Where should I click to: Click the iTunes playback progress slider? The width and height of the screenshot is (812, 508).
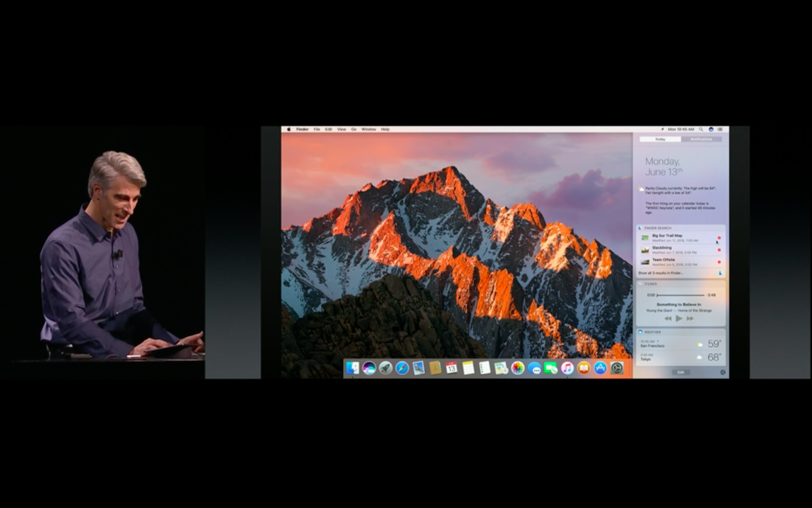[681, 295]
